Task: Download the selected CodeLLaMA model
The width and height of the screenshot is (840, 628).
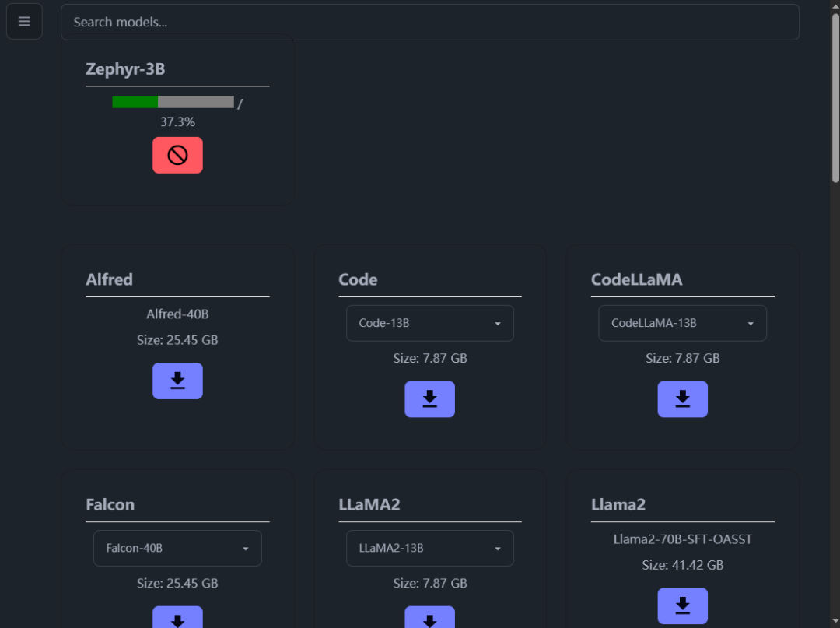Action: pos(683,399)
